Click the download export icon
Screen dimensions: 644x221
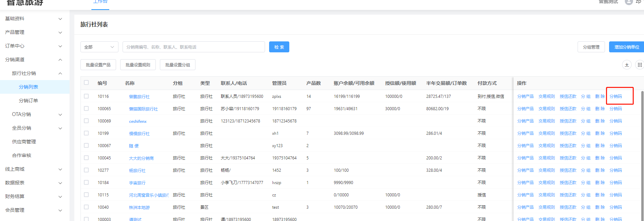tap(627, 65)
